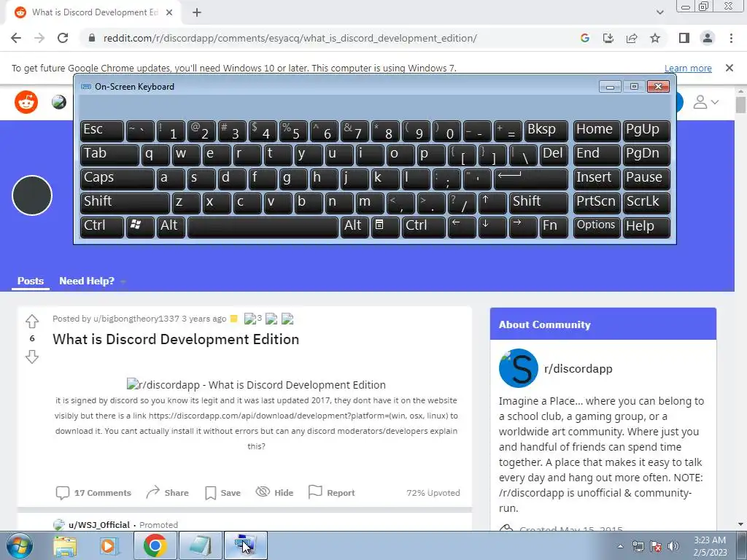Screen dimensions: 747x560
Task: Toggle the right Shift key on On-Screen Keyboard
Action: pyautogui.click(x=538, y=203)
